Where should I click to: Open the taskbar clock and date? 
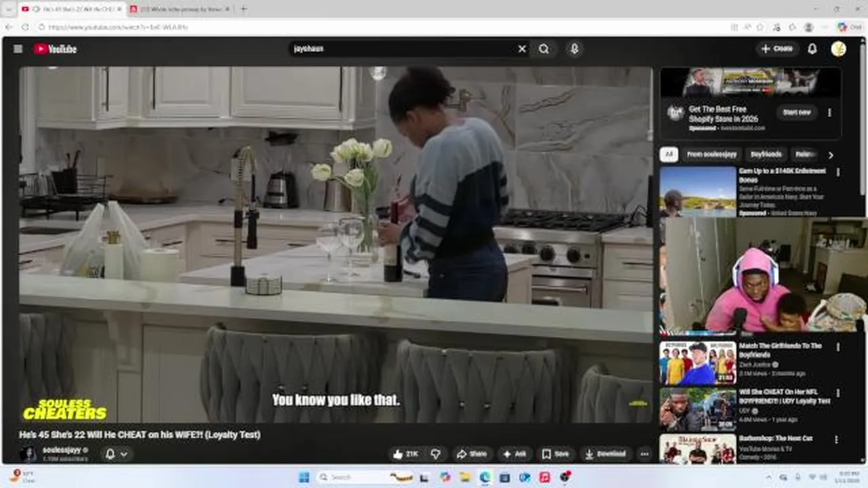coord(848,477)
